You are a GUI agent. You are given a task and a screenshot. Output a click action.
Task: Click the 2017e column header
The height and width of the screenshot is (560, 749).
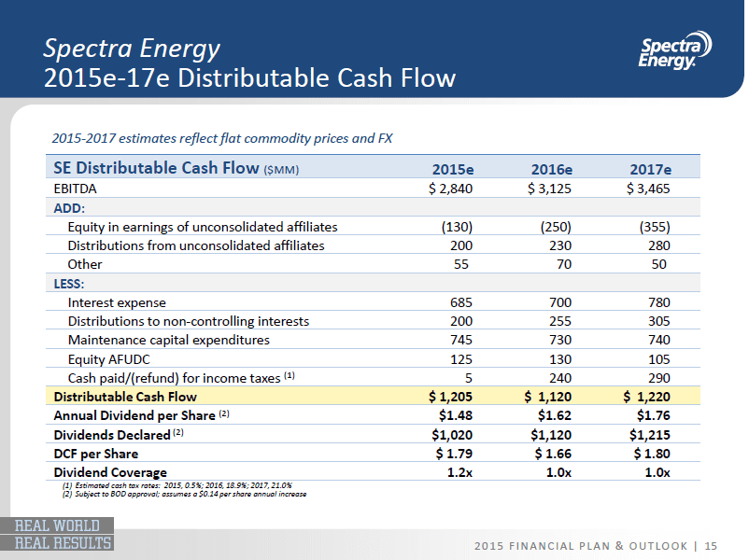(x=650, y=169)
